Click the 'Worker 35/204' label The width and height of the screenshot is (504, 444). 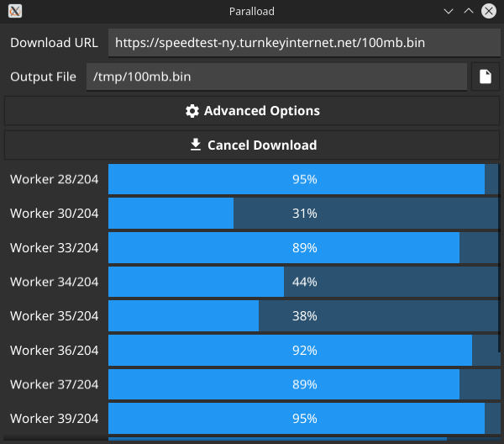[x=54, y=316]
